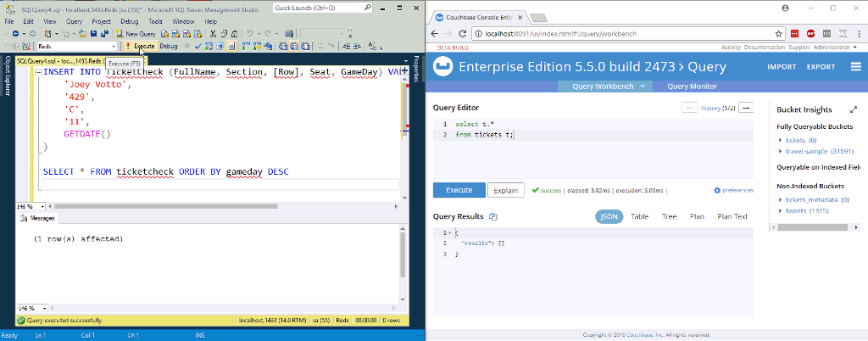Image resolution: width=868 pixels, height=341 pixels.
Task: Toggle the Results to File icon in SSMS
Action: coord(304,47)
